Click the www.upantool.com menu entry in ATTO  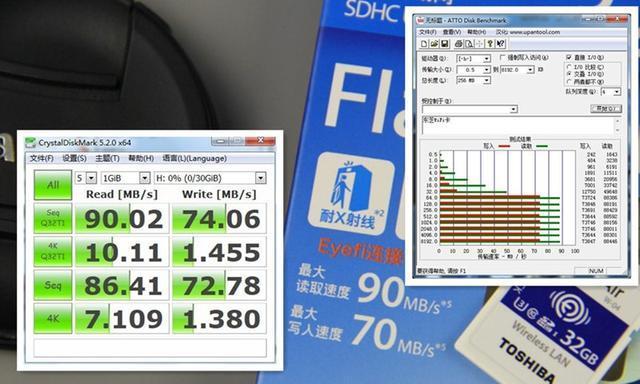tap(528, 32)
